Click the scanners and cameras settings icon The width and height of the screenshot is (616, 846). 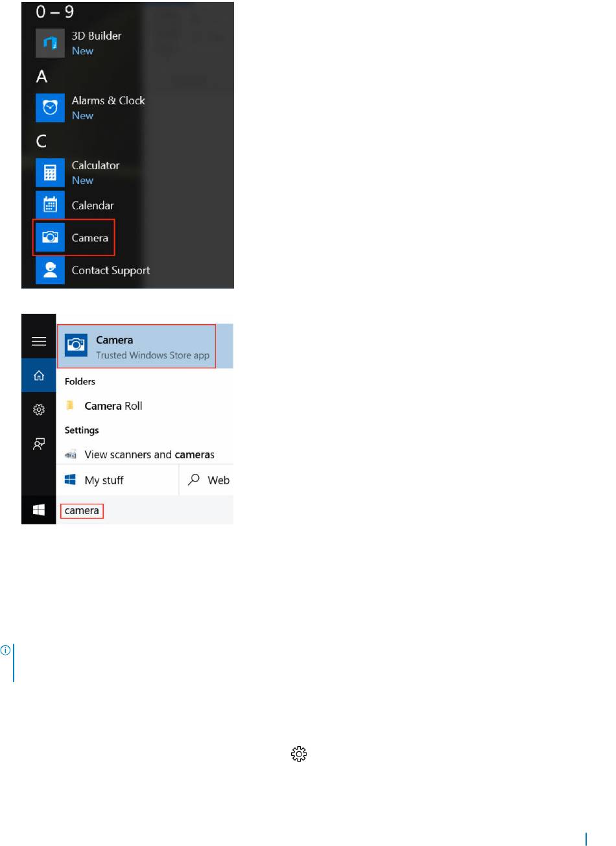coord(71,454)
